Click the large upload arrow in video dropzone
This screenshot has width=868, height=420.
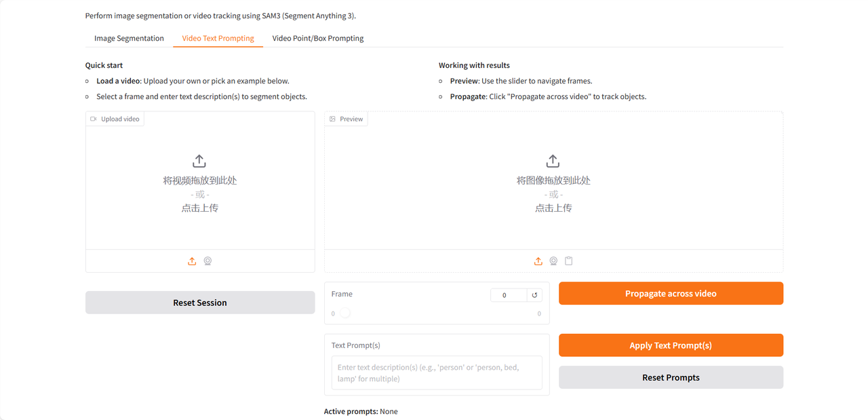pyautogui.click(x=199, y=161)
